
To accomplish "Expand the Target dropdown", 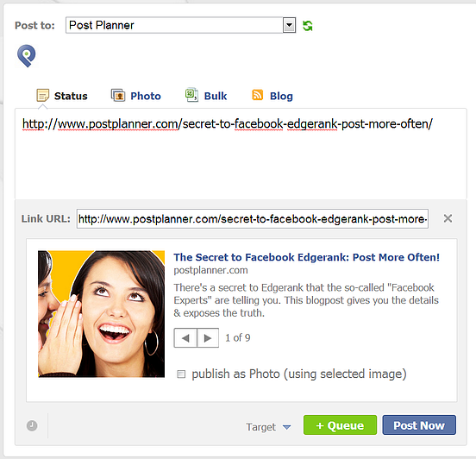I will pos(268,427).
